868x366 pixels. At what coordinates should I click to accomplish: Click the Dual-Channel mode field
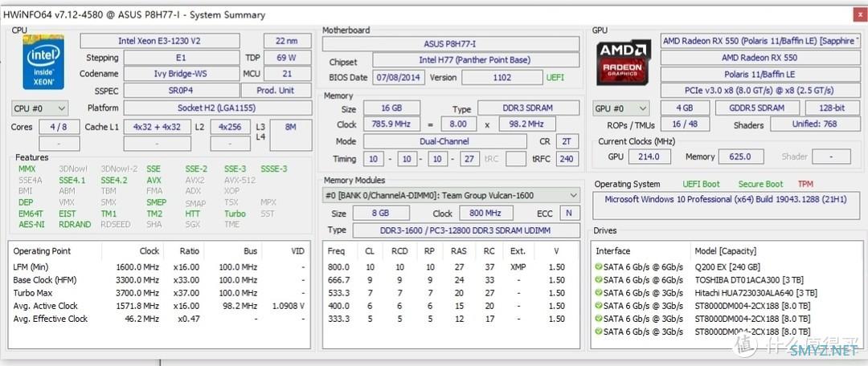click(444, 141)
